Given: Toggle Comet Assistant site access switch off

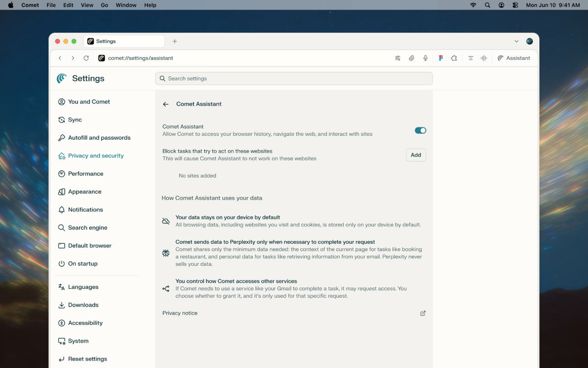Looking at the screenshot, I should (x=420, y=130).
